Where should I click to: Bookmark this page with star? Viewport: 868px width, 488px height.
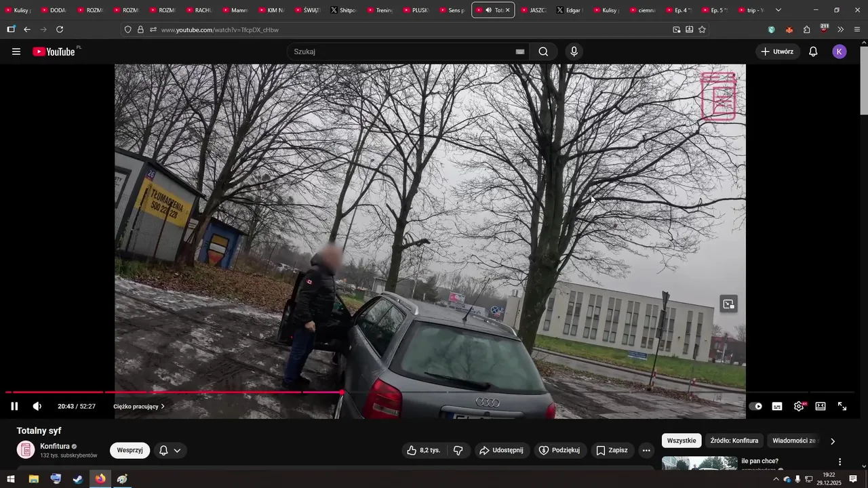pyautogui.click(x=702, y=30)
